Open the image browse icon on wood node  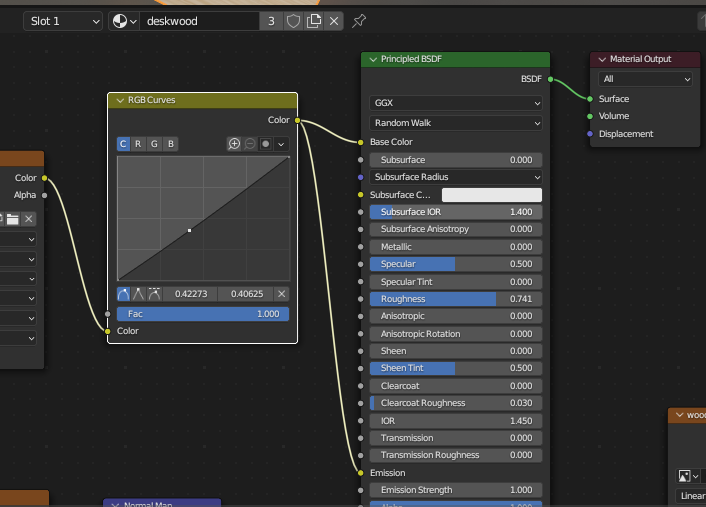[688, 476]
